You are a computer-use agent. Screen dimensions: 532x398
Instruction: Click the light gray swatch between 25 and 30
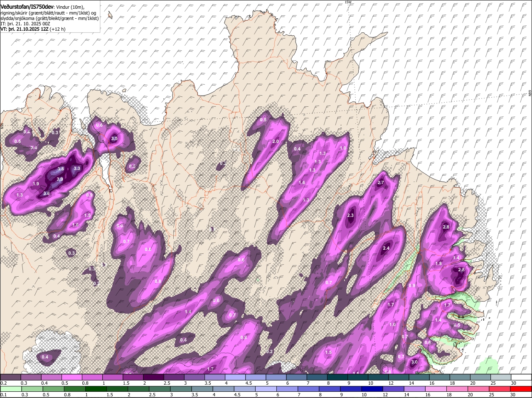pyautogui.click(x=501, y=377)
